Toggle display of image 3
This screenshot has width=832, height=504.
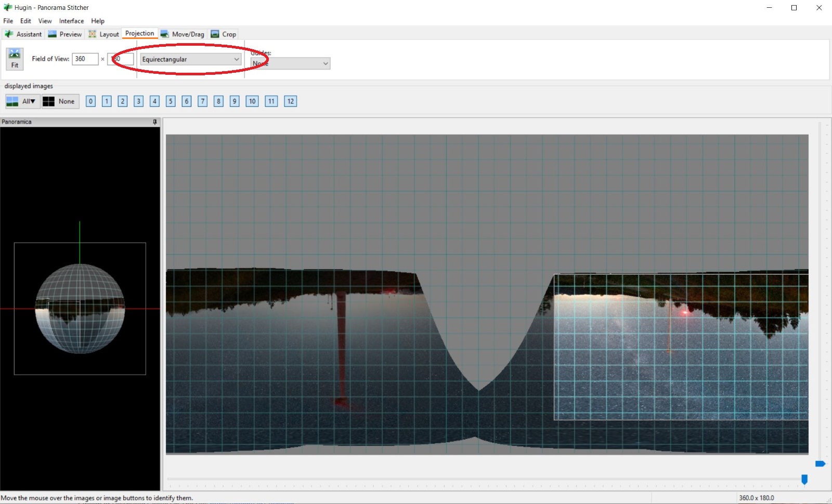point(138,101)
